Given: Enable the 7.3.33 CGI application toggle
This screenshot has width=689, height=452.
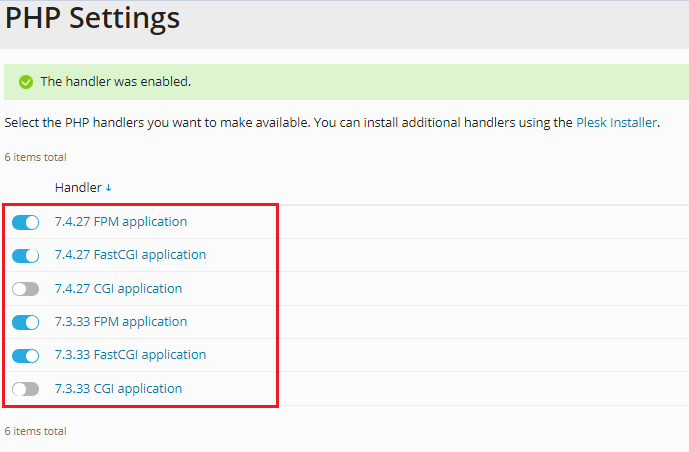Looking at the screenshot, I should pyautogui.click(x=25, y=389).
